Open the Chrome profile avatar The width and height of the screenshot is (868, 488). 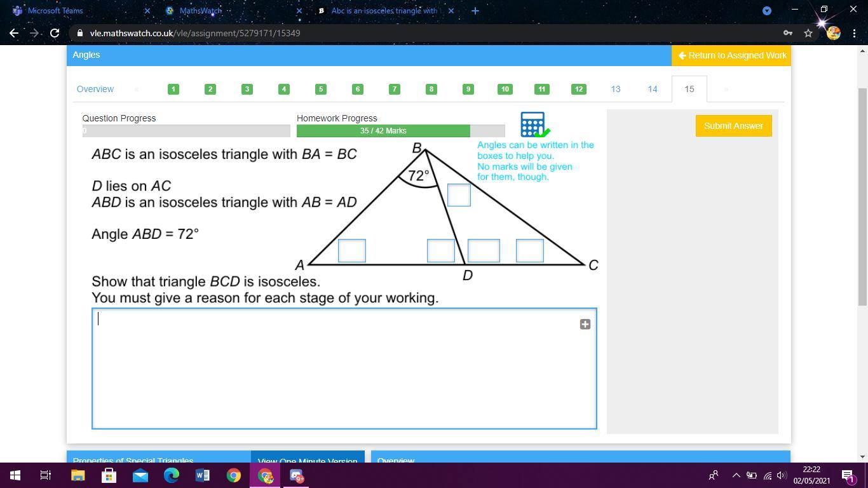point(834,33)
